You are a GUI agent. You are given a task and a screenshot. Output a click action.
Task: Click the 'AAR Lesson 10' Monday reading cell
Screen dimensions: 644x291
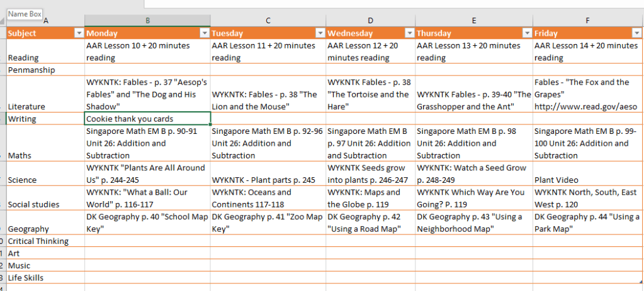tap(147, 52)
